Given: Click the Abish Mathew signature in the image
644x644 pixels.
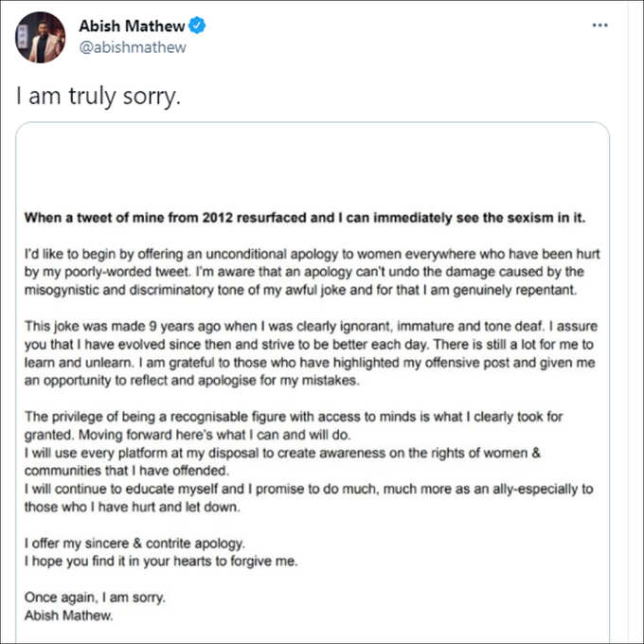Looking at the screenshot, I should coord(68,616).
